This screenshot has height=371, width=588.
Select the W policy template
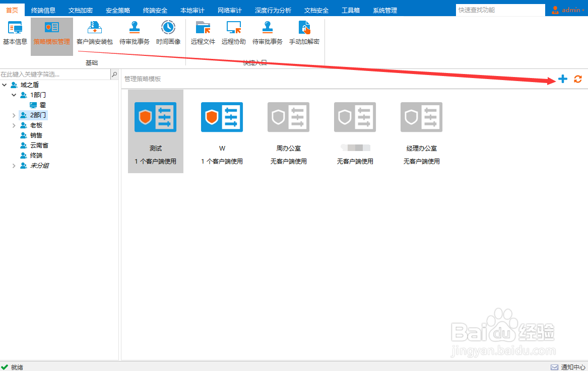(222, 131)
